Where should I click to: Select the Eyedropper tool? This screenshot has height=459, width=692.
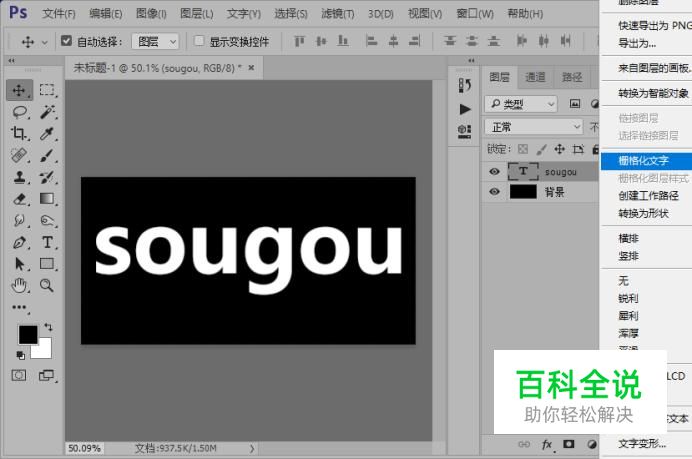[x=47, y=133]
